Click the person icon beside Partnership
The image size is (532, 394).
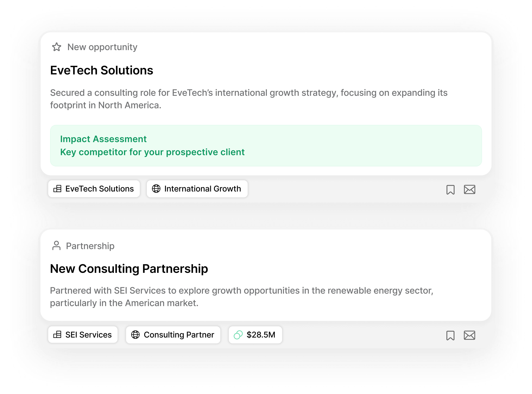click(56, 245)
